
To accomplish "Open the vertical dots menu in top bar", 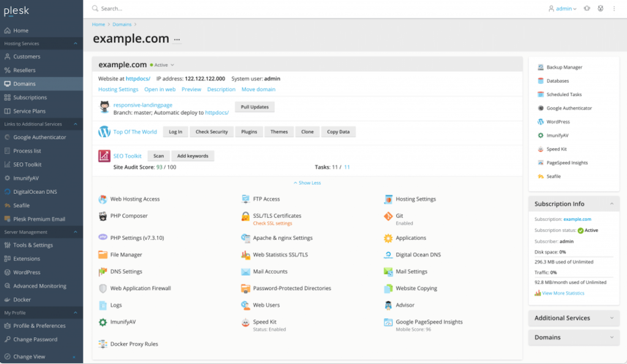I will point(614,9).
